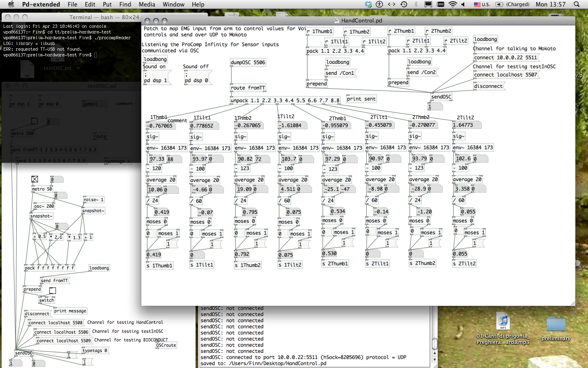Viewport: 588px width, 368px height.
Task: Click the Dropbox icon in menu bar
Action: 368,4
